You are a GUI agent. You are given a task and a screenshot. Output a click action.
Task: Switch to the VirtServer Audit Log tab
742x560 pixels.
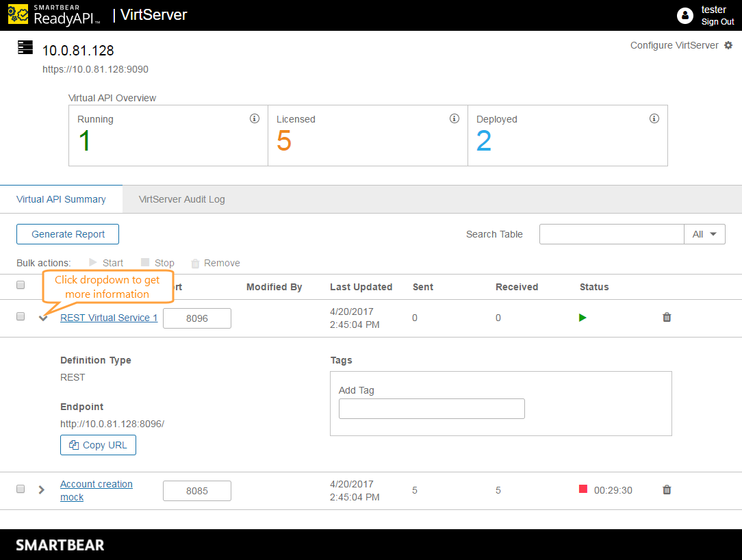181,199
